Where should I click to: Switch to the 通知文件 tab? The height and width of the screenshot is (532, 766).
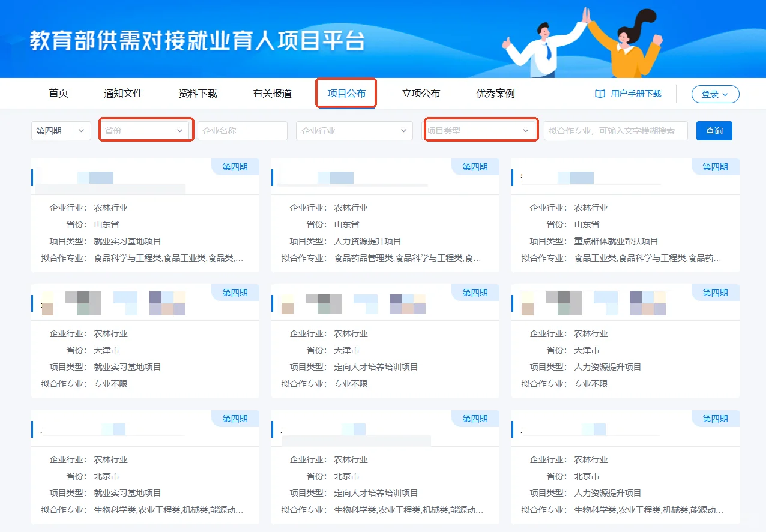pos(123,94)
